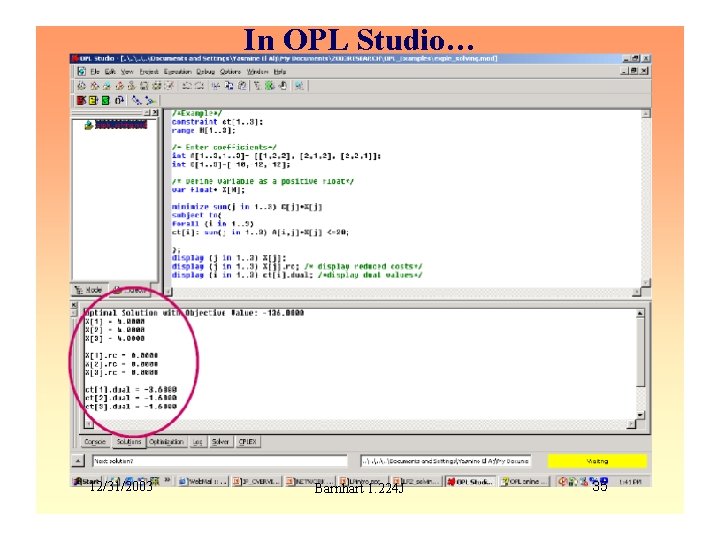Open the Edit menu
Image resolution: width=720 pixels, height=540 pixels.
tap(110, 72)
